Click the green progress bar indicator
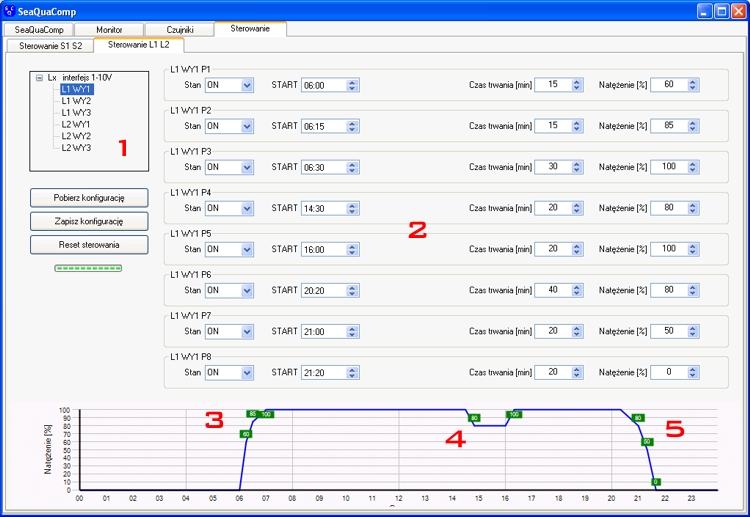Viewport: 750px width, 517px height. coord(89,268)
